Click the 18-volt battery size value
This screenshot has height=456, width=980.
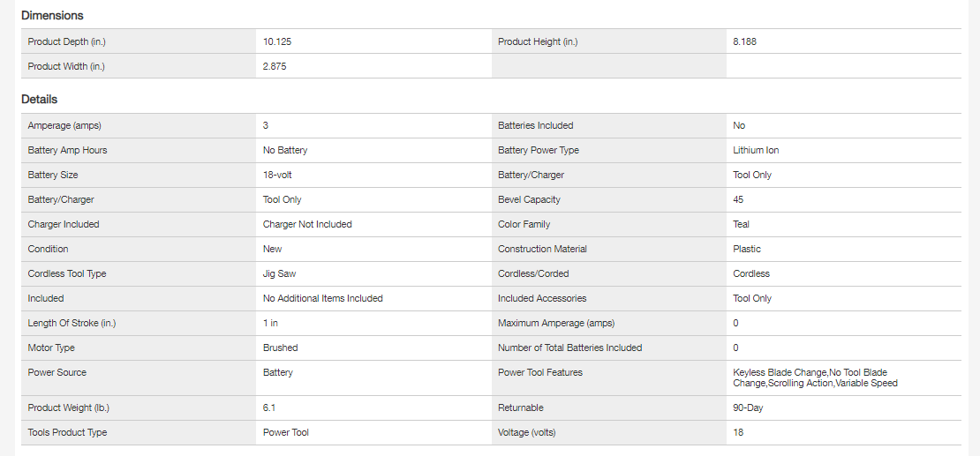(x=278, y=175)
